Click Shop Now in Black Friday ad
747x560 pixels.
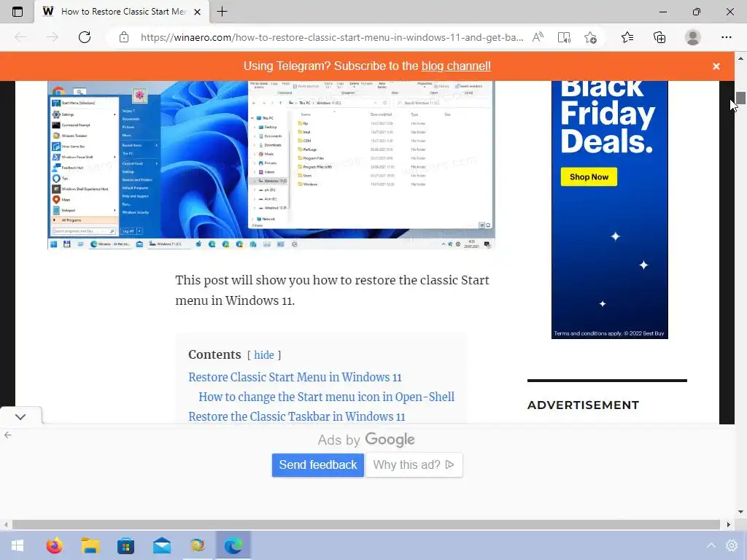[x=589, y=176]
